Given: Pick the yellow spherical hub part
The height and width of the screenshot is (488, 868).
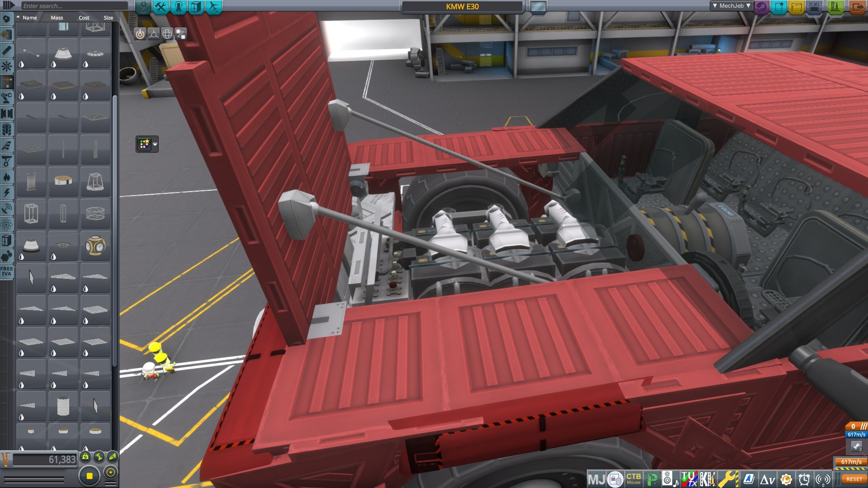Looking at the screenshot, I should point(95,246).
